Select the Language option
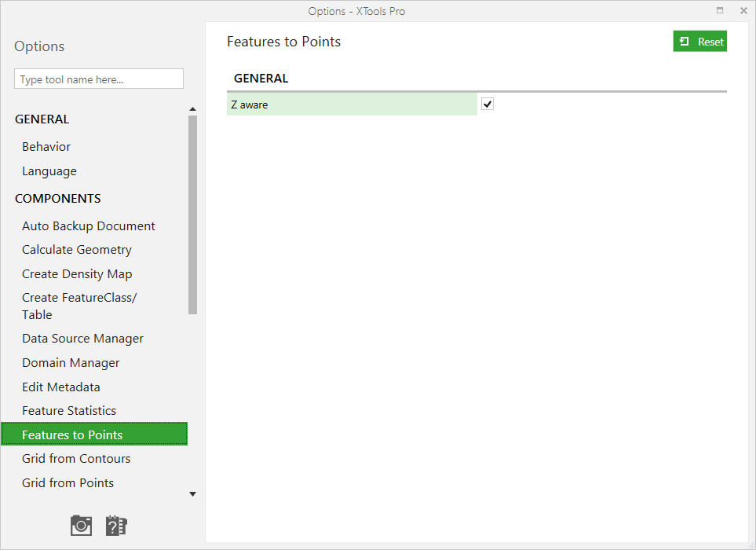Viewport: 756px width, 550px height. click(x=49, y=171)
